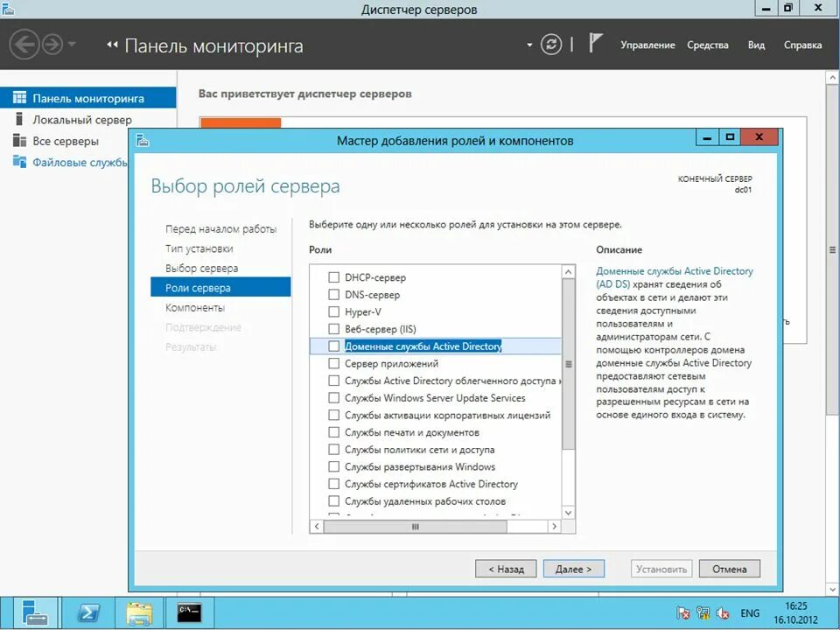Screen dimensions: 840x630
Task: Open the notifications flag icon
Action: tap(595, 43)
